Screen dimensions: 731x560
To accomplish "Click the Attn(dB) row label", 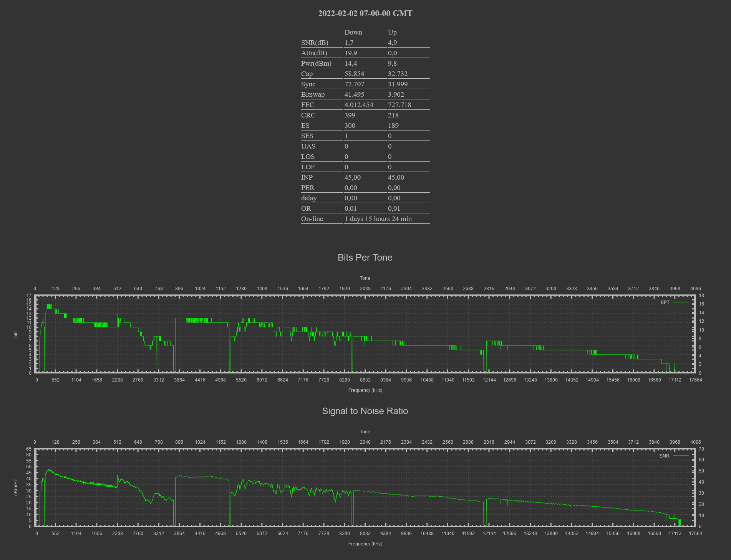I will pos(314,53).
